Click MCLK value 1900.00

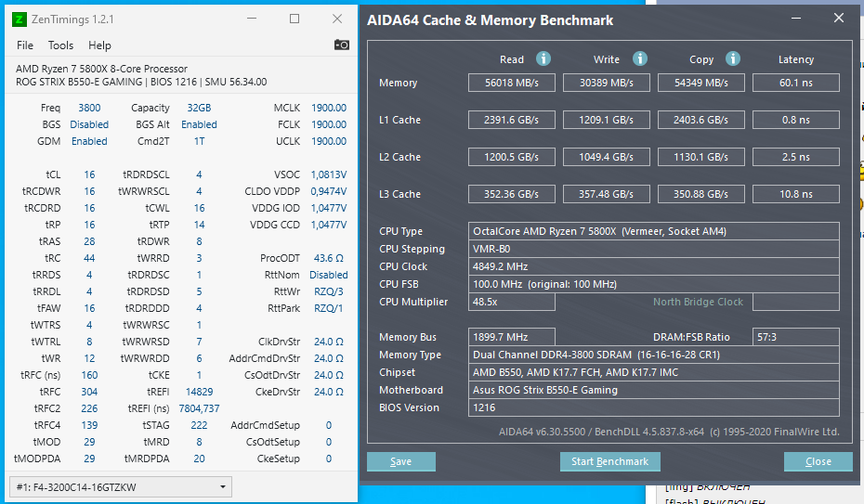coord(329,108)
